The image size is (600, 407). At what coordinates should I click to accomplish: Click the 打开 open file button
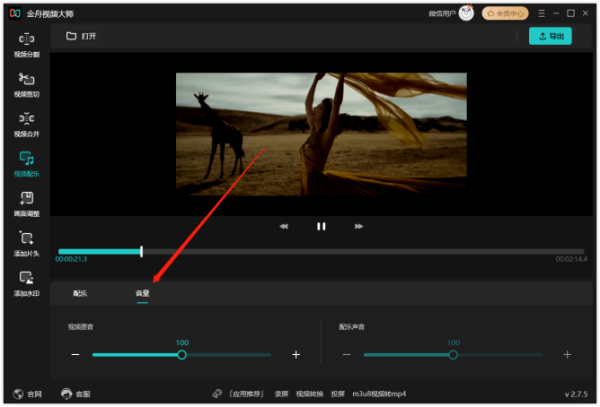(x=81, y=36)
